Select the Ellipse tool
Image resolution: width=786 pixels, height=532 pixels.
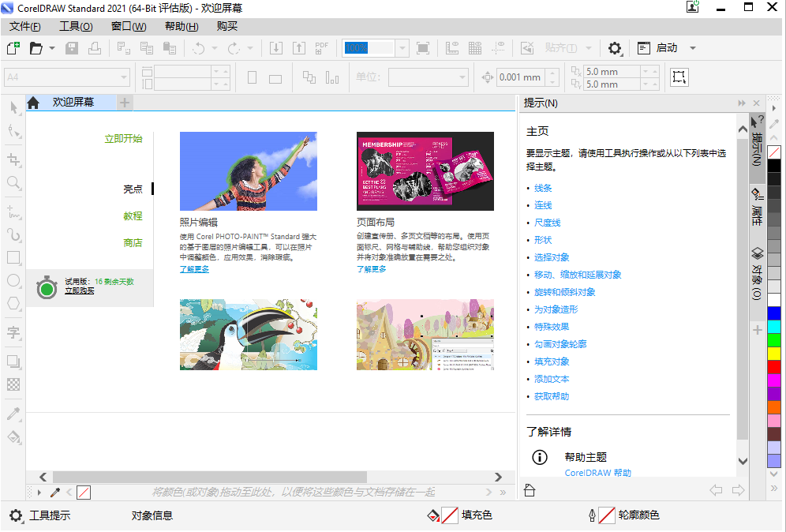pos(13,281)
